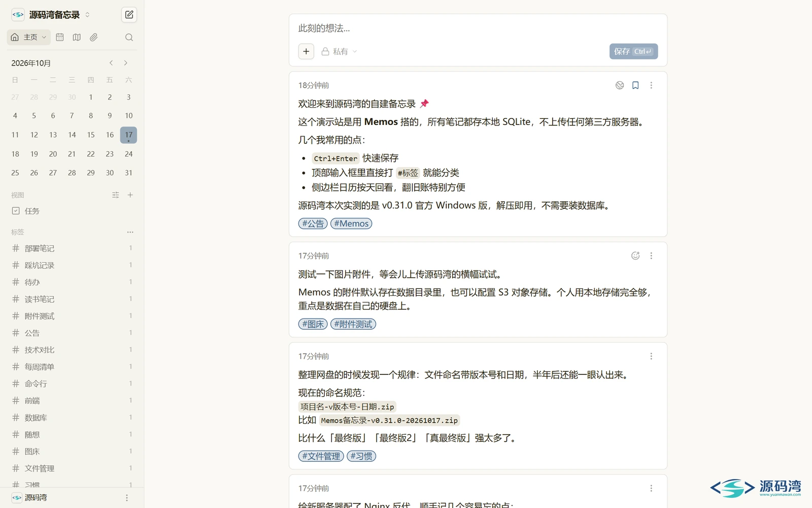
Task: Open the new memo compose icon
Action: point(129,15)
